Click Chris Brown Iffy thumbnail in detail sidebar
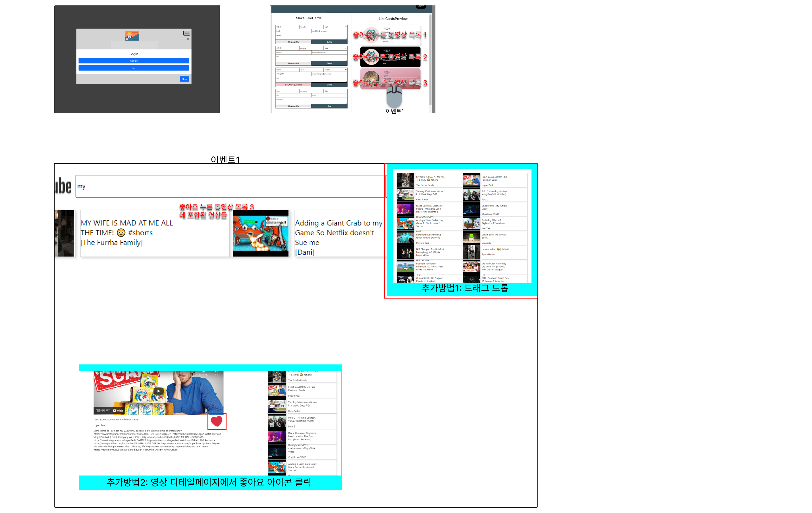The height and width of the screenshot is (513, 812). [x=277, y=452]
